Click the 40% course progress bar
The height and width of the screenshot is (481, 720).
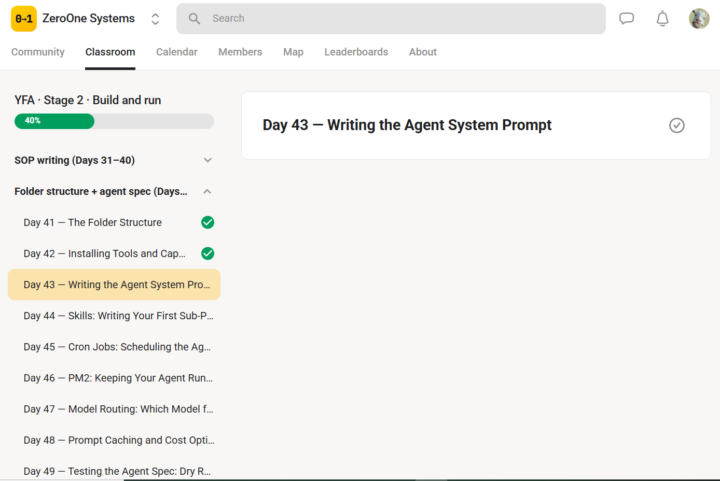coord(114,121)
